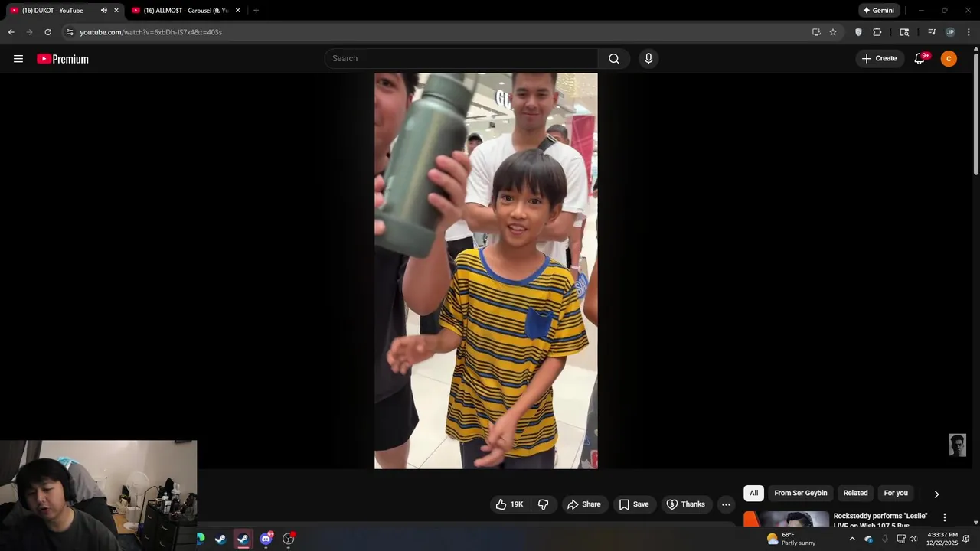Open the more actions ellipsis
980x551 pixels.
click(x=726, y=504)
